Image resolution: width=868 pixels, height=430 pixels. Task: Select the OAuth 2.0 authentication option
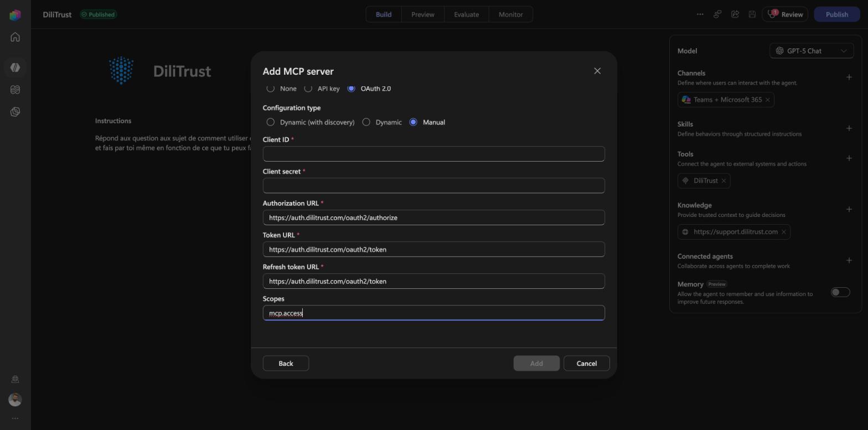[351, 89]
